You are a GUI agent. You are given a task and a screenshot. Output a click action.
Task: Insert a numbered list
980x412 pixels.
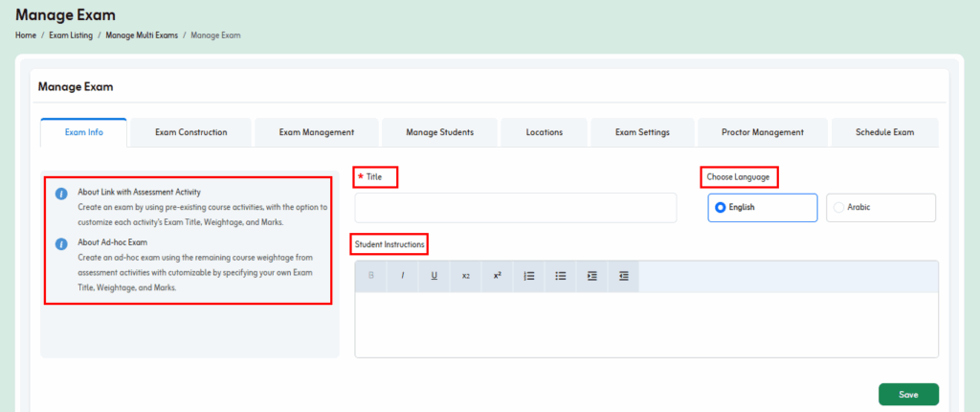coord(529,276)
